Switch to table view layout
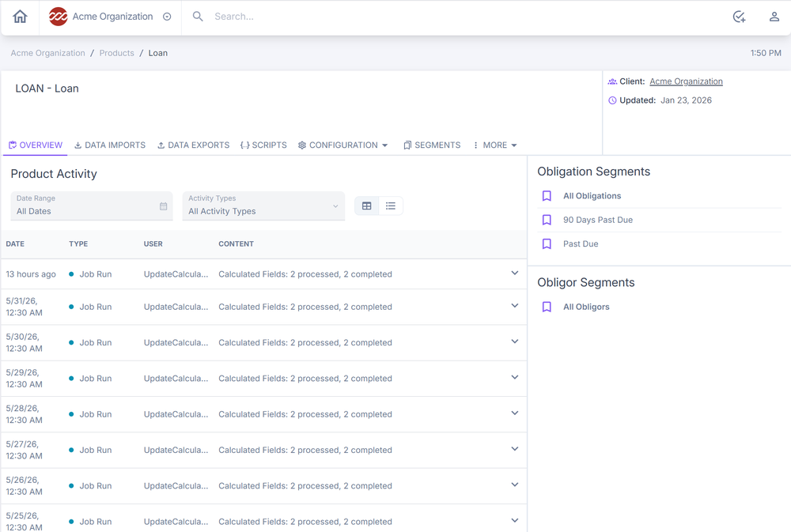 point(367,206)
